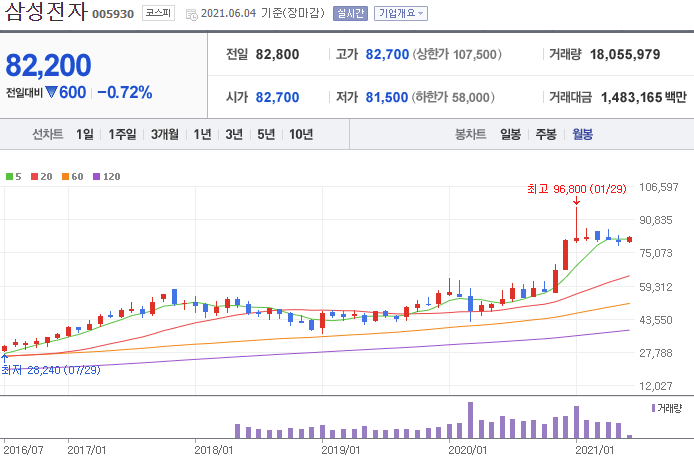Image resolution: width=694 pixels, height=463 pixels.
Task: Click the 실시간 real-time button
Action: tap(350, 13)
